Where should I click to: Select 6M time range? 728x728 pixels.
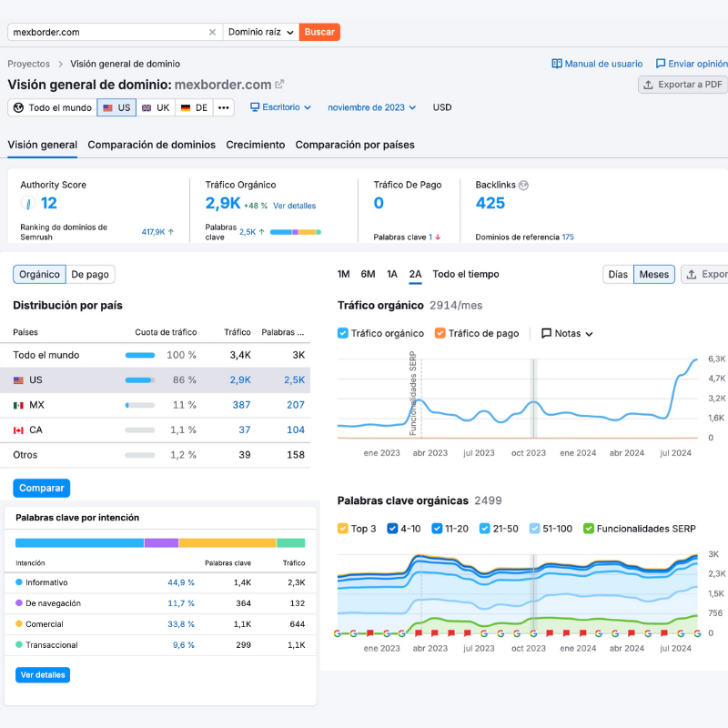[x=368, y=275]
